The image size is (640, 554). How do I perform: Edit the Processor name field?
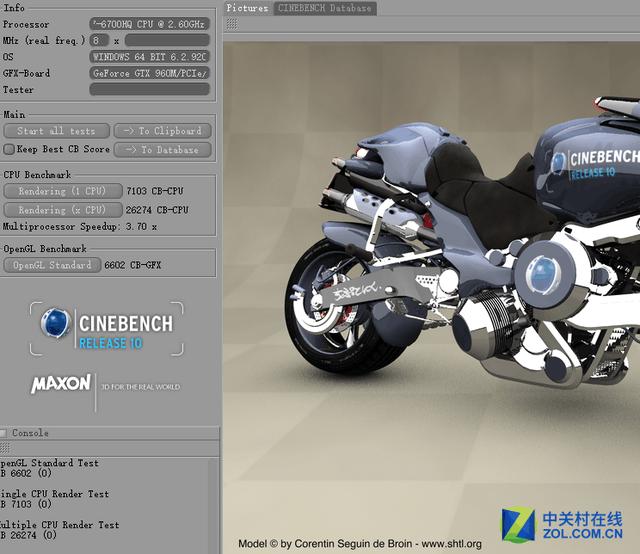coord(149,24)
